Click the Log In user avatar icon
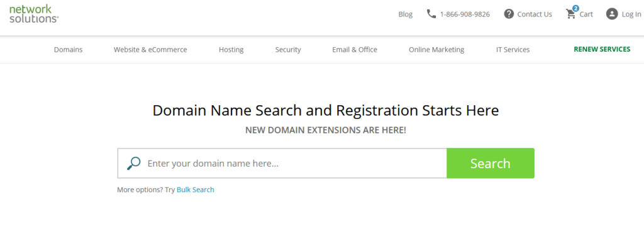The image size is (644, 233). click(x=612, y=14)
